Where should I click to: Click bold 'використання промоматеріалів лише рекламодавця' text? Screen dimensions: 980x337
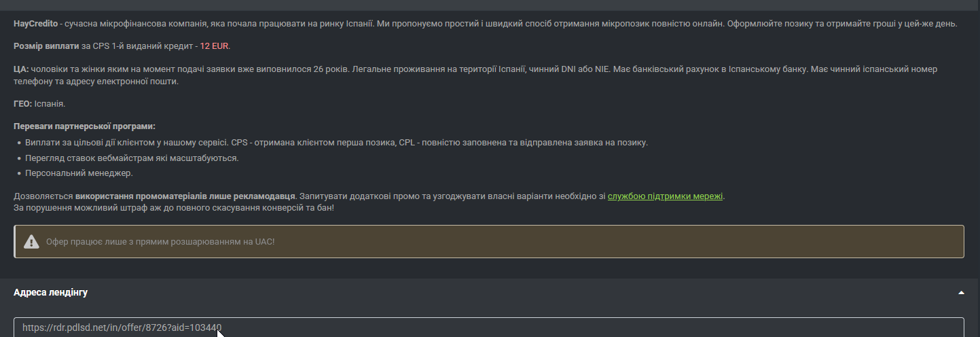[x=185, y=196]
